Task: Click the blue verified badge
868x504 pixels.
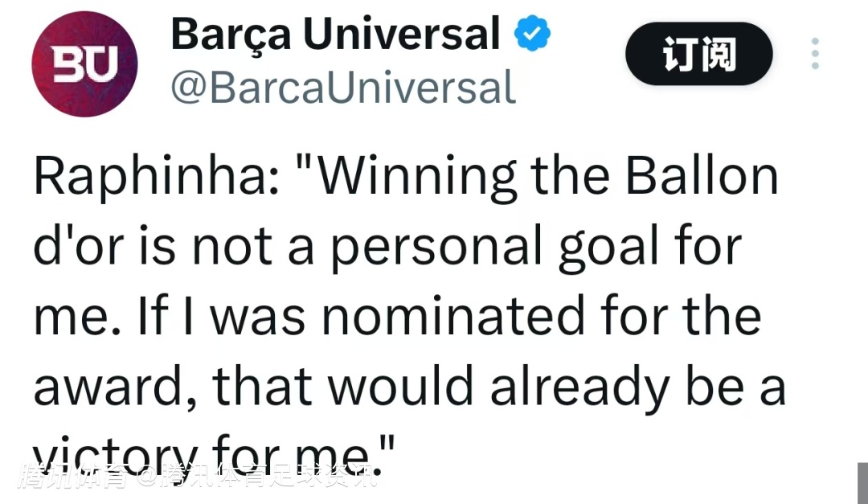Action: (533, 35)
